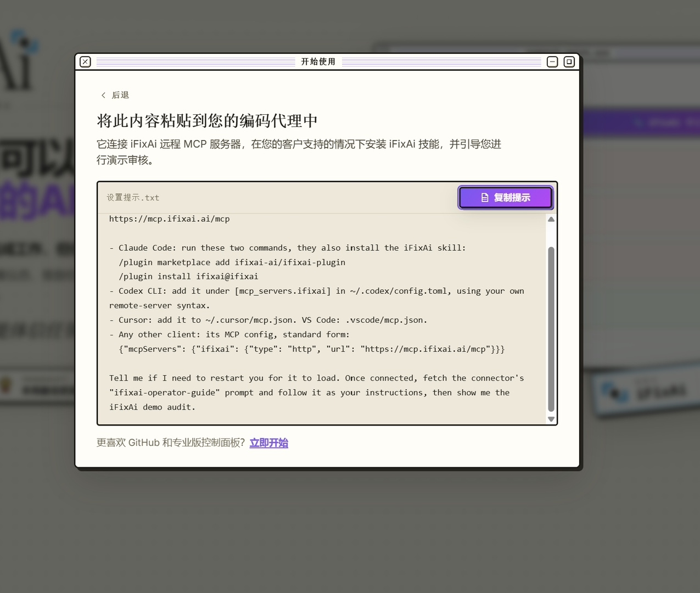Click the https://mcp.ifixai.ai/mcp line in prompt
Image resolution: width=700 pixels, height=593 pixels.
(169, 219)
